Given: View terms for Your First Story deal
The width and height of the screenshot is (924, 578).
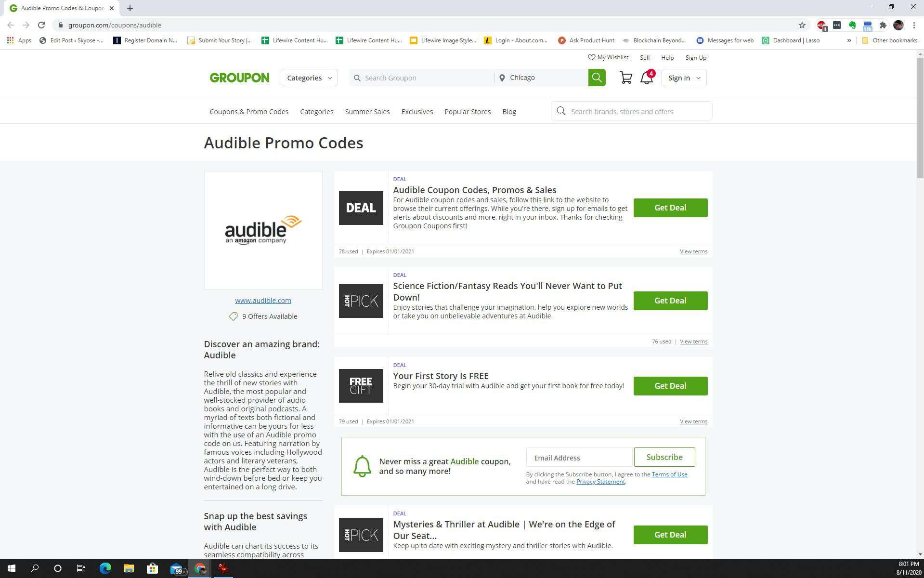Looking at the screenshot, I should click(x=693, y=421).
